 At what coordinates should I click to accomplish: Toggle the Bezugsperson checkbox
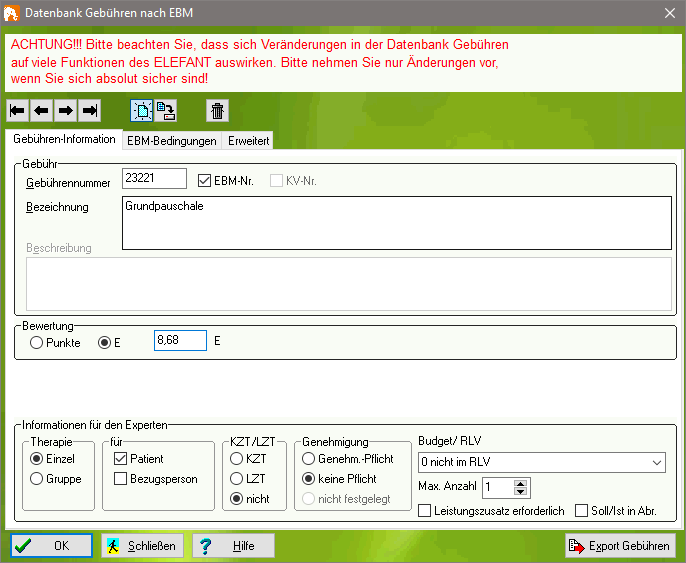click(x=120, y=479)
